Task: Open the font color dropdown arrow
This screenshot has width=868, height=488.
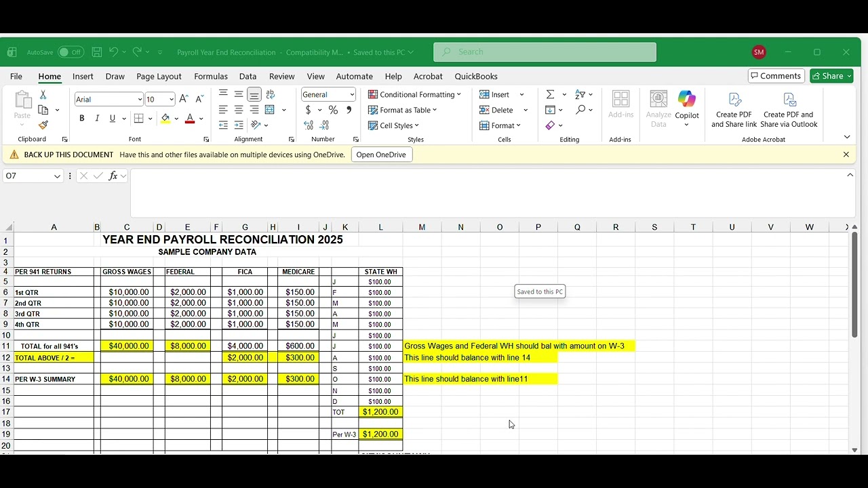Action: 201,119
